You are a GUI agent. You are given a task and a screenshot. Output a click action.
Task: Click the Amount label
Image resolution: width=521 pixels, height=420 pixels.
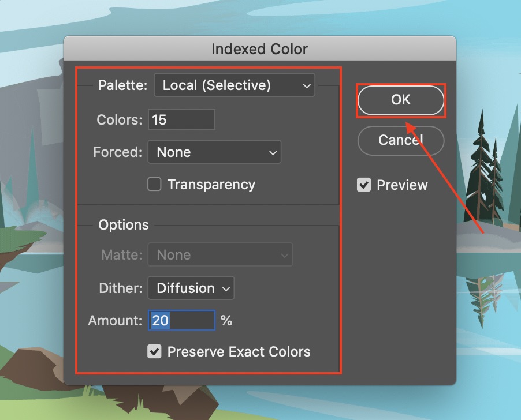coord(115,320)
